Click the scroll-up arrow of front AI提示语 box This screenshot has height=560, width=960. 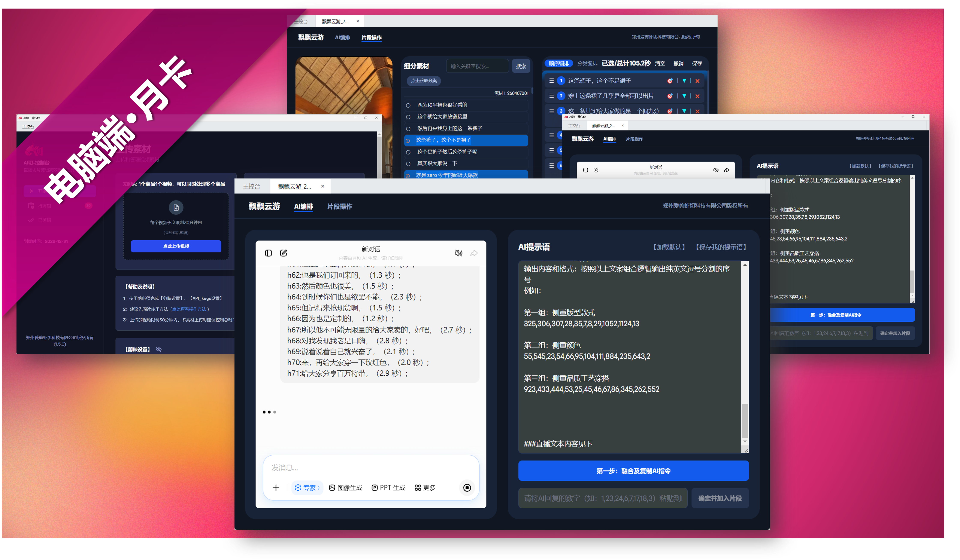[745, 265]
